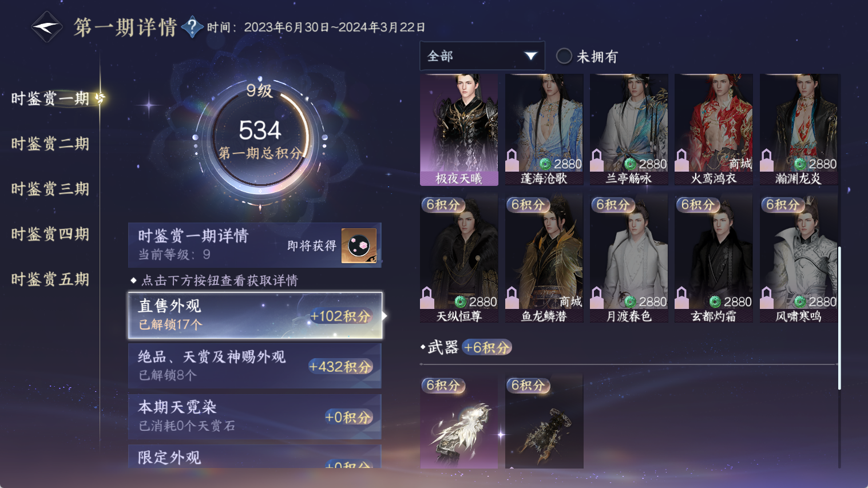The height and width of the screenshot is (488, 868).
Task: Select the 火鸾鸿衣 outfit thumbnail
Action: coord(714,130)
